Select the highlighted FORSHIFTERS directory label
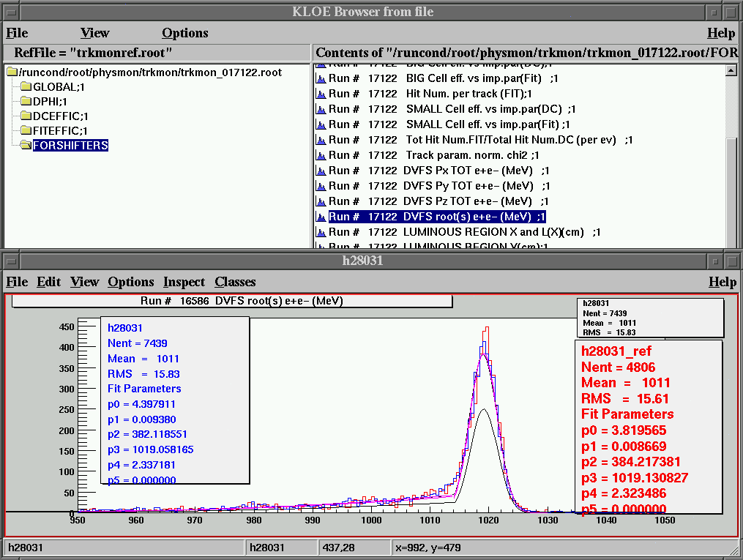743x560 pixels. click(70, 145)
